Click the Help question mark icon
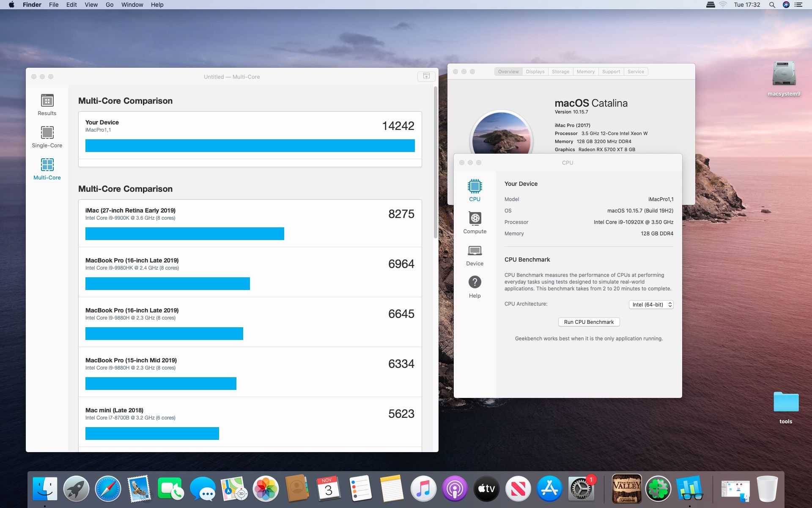Image resolution: width=812 pixels, height=508 pixels. pyautogui.click(x=475, y=282)
